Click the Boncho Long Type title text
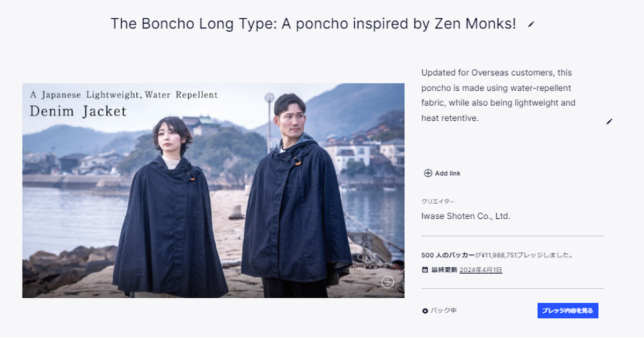Screen dimensions: 644x338 coord(313,24)
